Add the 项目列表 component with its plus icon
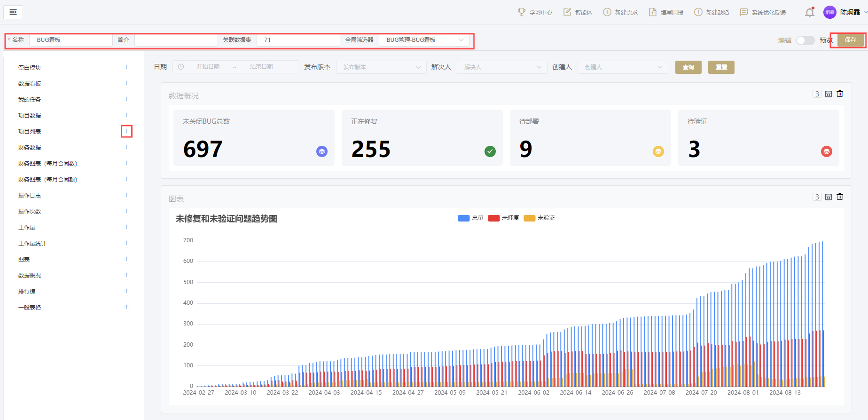The width and height of the screenshot is (868, 420). (126, 131)
